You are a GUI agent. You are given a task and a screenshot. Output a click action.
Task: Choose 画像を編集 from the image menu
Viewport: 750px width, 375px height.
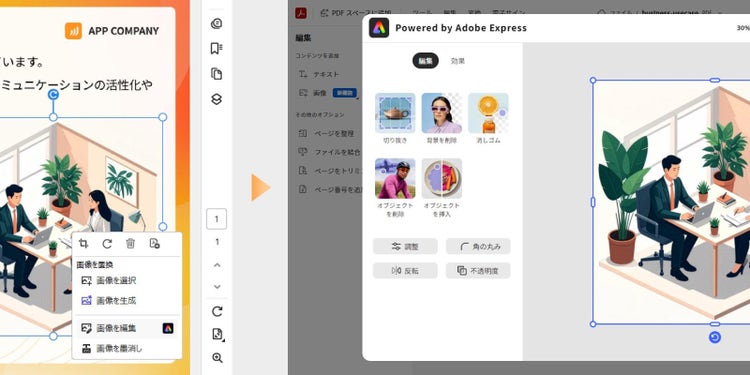[127, 328]
